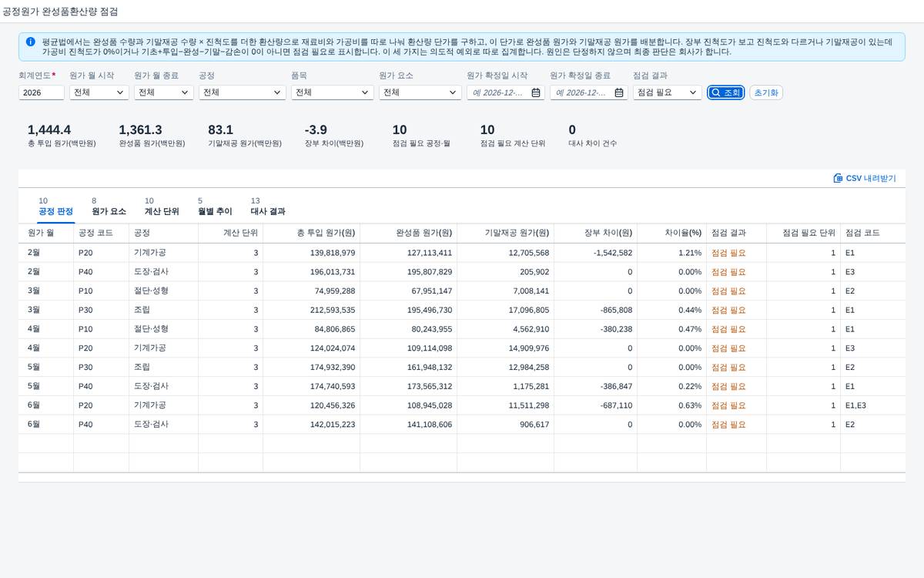Click the 회계연도 input field with 2026
Screen dimensions: 924x578
click(42, 92)
